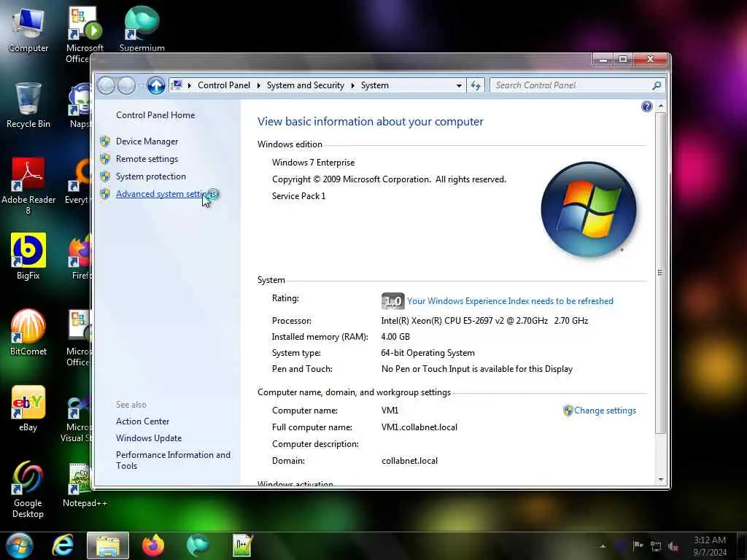Click the Service Pack 1 text
The image size is (747, 560).
[x=298, y=196]
